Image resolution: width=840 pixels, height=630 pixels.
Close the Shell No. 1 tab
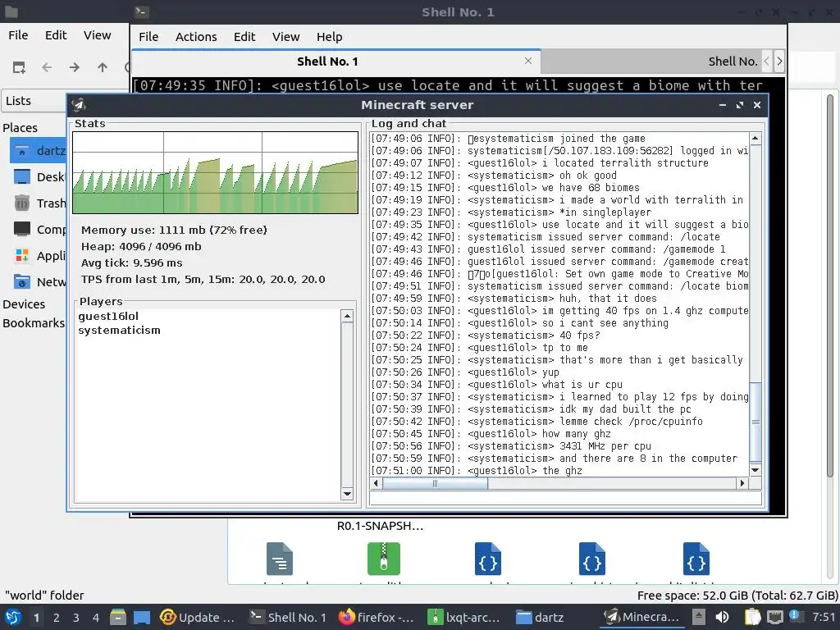pos(528,61)
